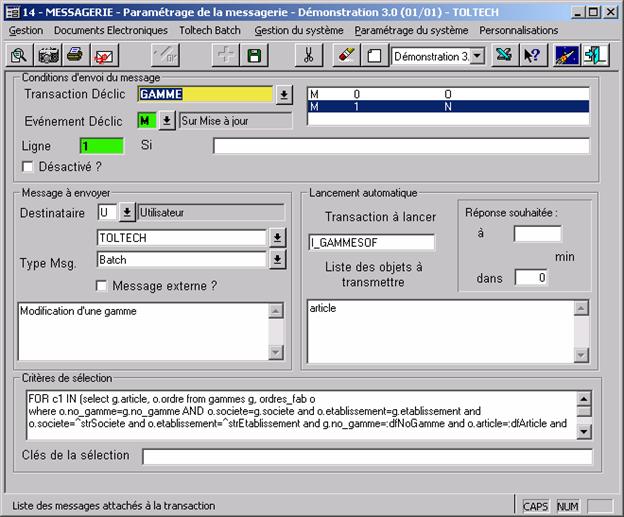Click the crossed-out envelope mail icon

point(102,56)
